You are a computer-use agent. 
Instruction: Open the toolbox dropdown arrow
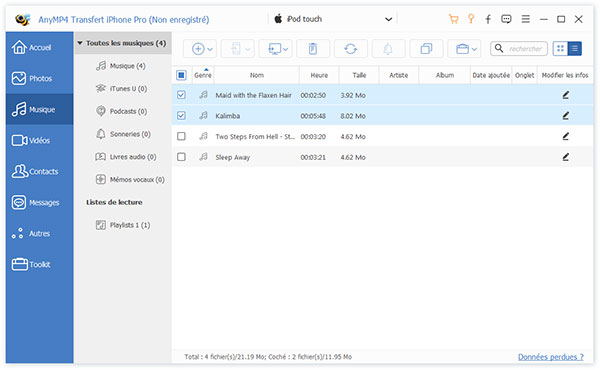pyautogui.click(x=474, y=49)
